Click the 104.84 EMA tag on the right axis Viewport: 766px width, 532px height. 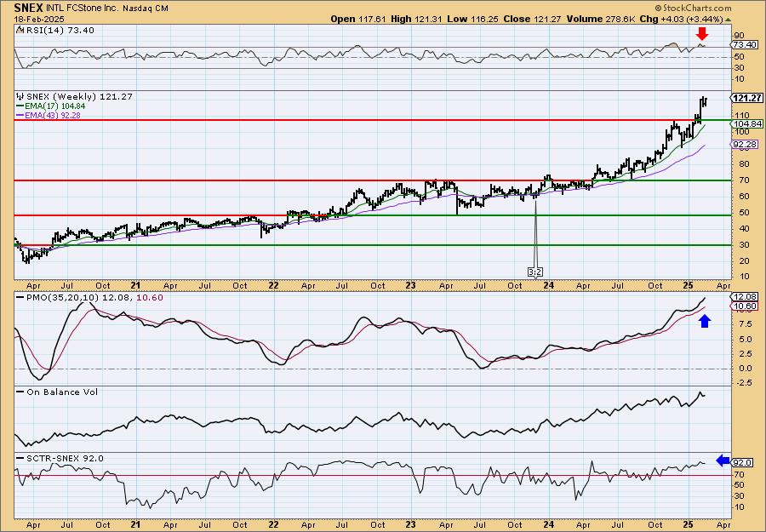click(747, 124)
